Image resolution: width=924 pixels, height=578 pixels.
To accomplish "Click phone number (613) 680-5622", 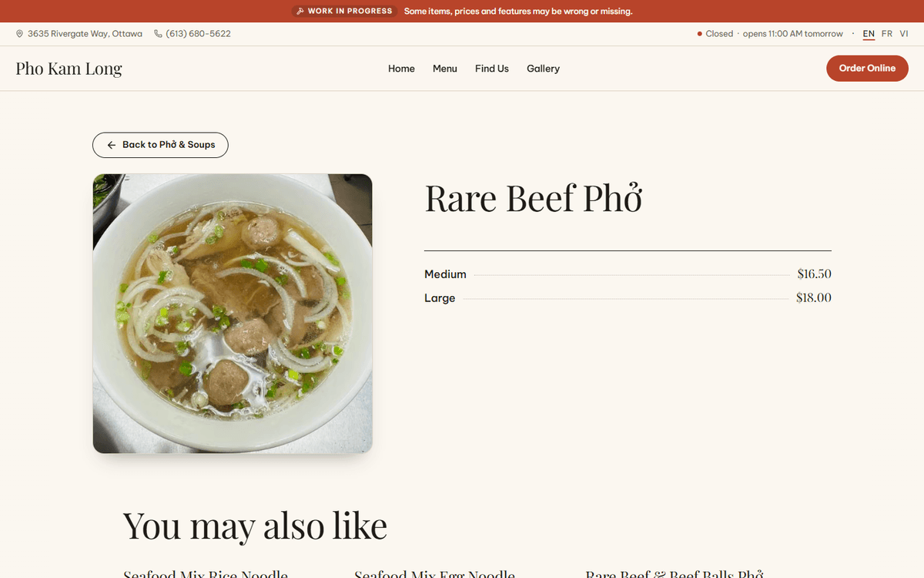I will tap(198, 34).
